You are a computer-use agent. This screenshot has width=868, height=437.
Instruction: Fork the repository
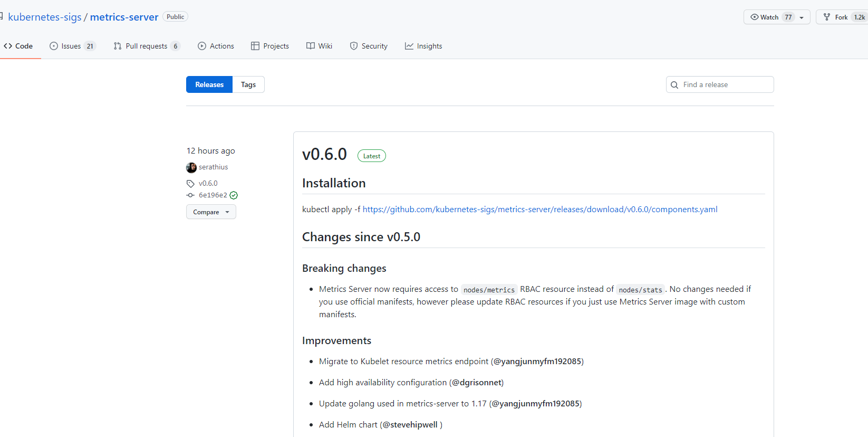[x=842, y=17]
